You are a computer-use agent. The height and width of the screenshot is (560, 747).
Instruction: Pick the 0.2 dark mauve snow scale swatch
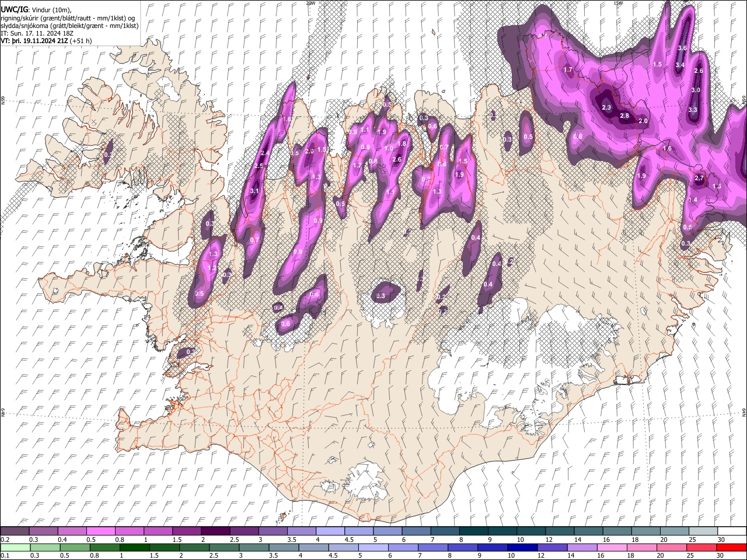(15, 530)
